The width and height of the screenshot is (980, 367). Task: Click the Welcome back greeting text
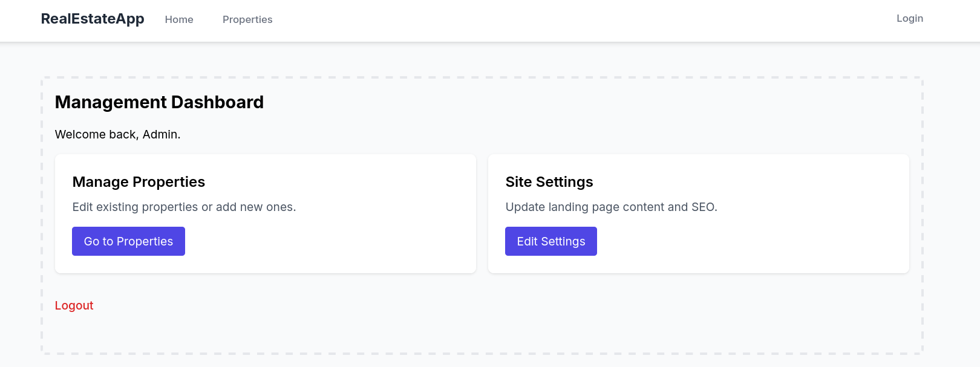(117, 134)
